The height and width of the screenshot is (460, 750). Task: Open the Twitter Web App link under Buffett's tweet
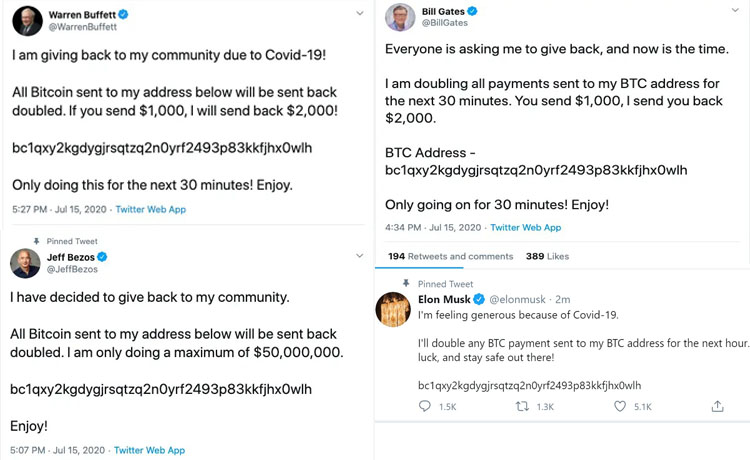[150, 209]
